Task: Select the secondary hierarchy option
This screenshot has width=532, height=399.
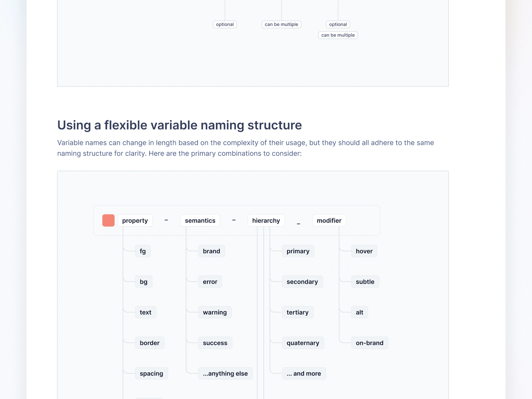Action: tap(302, 282)
